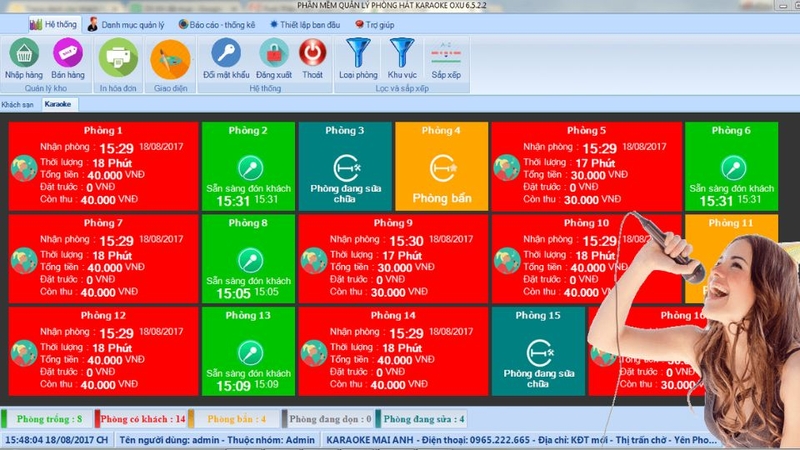Click Tên người dùng: admin status text
This screenshot has height=450, width=800.
217,440
